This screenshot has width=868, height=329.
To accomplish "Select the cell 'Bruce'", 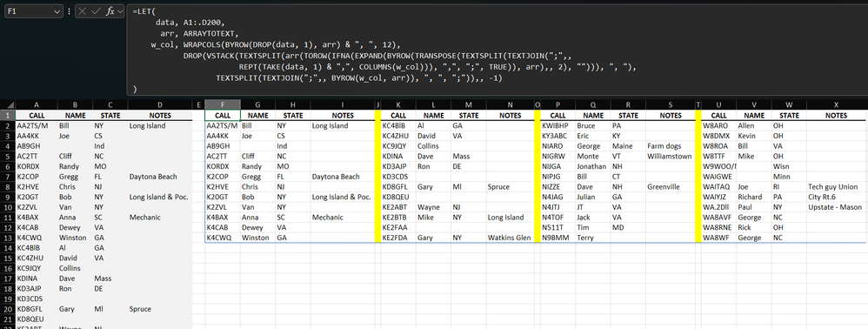I will click(x=593, y=125).
